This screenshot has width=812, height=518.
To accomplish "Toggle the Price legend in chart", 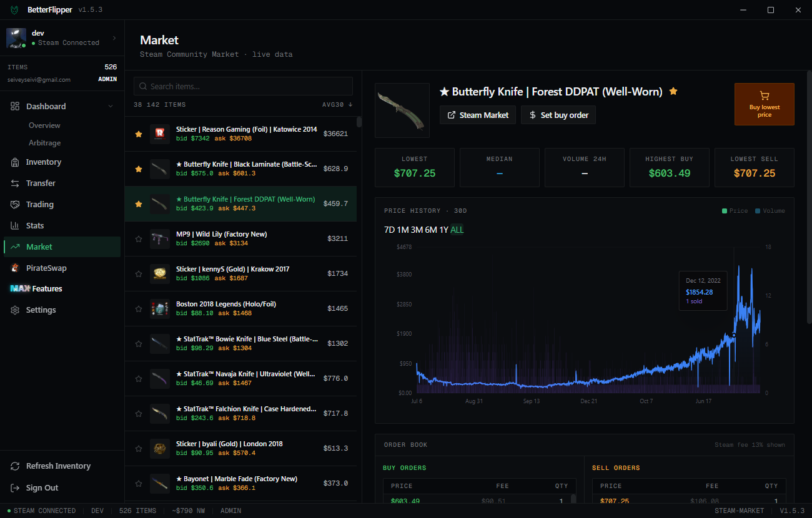I will [735, 211].
